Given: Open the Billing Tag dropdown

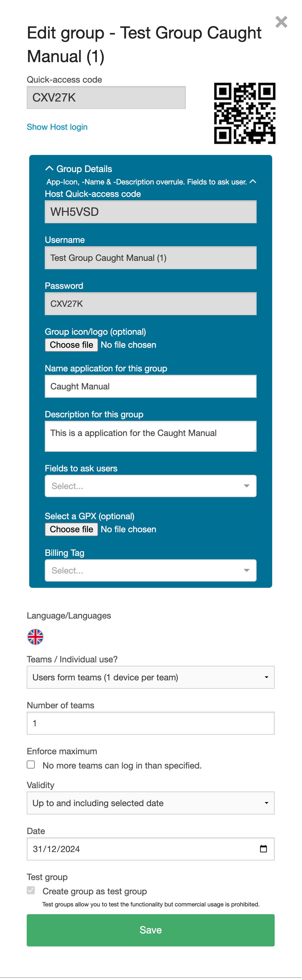Looking at the screenshot, I should pyautogui.click(x=150, y=570).
